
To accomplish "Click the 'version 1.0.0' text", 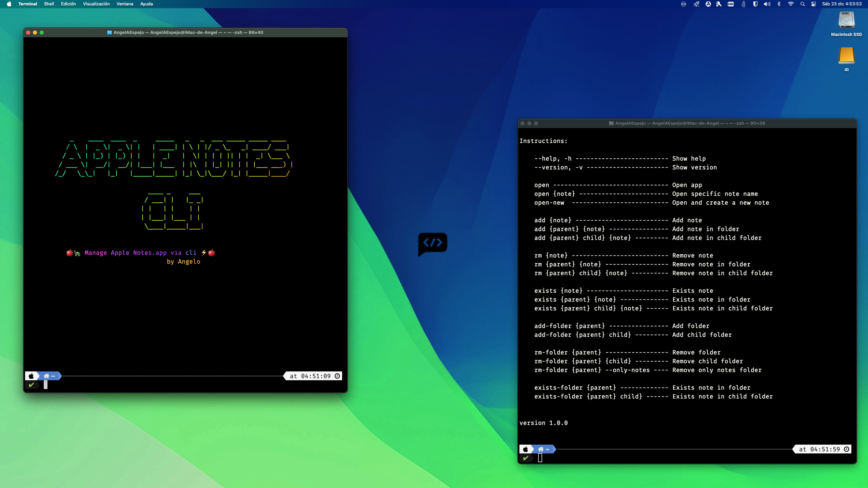I will pos(544,423).
